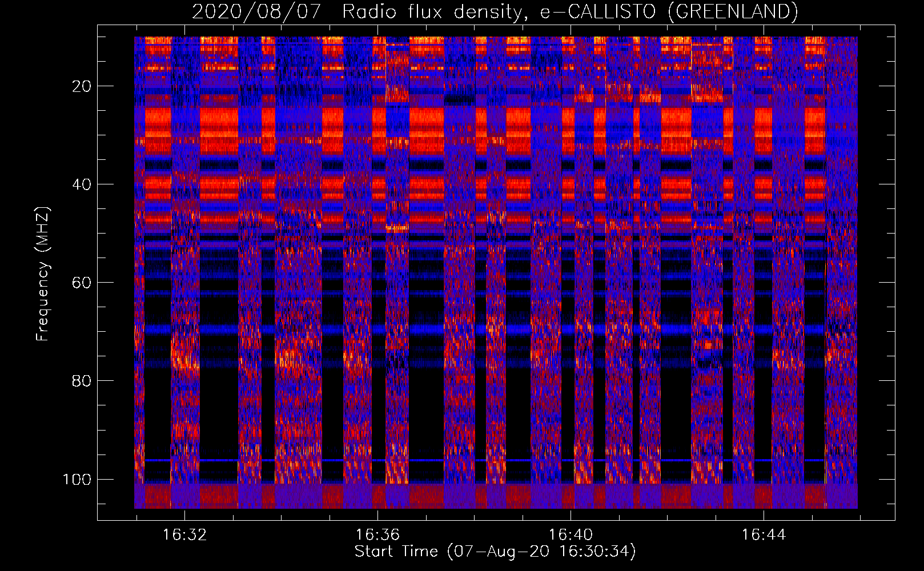
Task: Click the 80 frequency tick label
Action: coord(82,381)
